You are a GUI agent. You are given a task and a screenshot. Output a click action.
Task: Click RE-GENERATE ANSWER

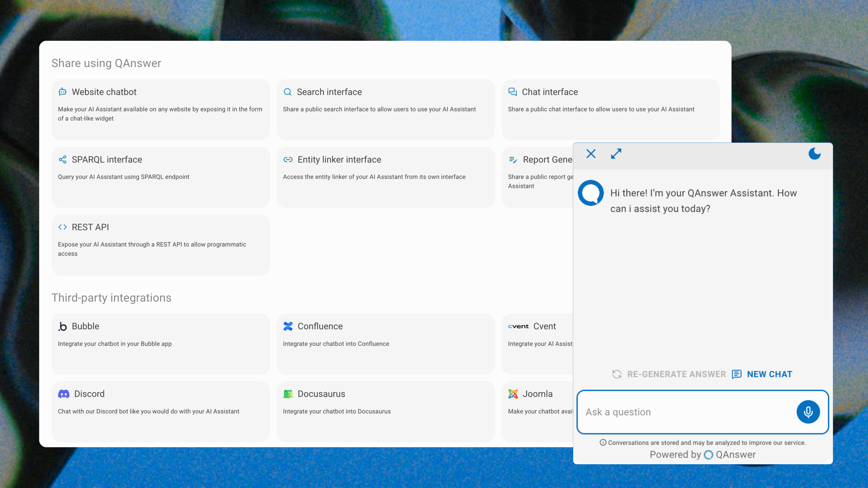[x=669, y=374]
